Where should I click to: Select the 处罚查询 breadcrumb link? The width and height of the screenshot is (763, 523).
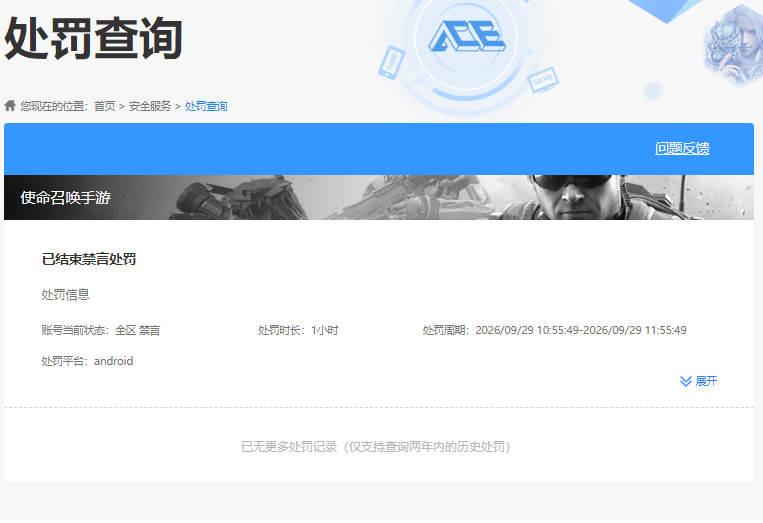[x=206, y=106]
